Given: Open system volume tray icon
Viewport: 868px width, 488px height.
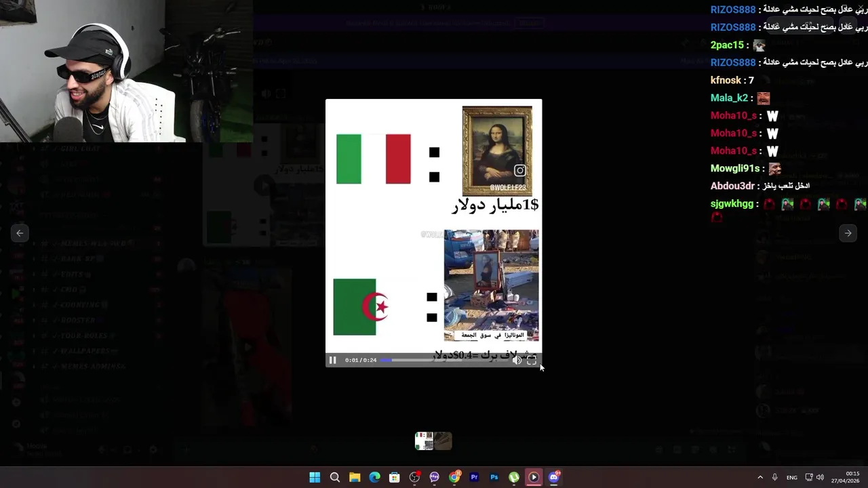Looking at the screenshot, I should click(x=820, y=477).
